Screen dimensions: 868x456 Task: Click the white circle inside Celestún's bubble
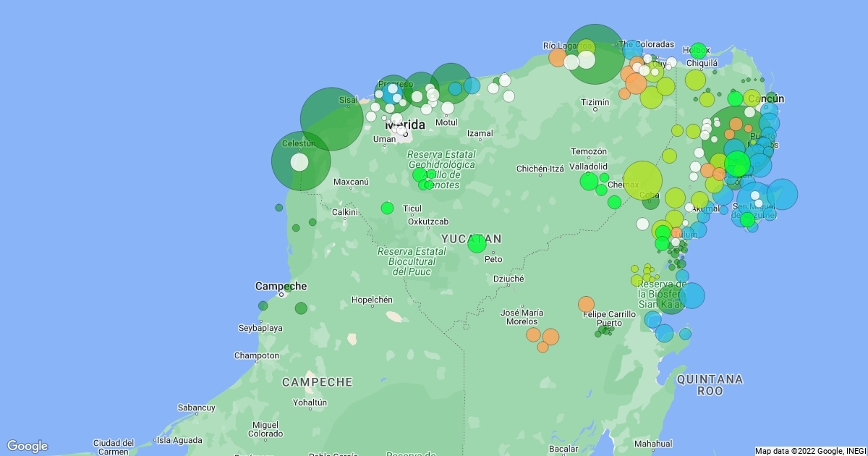point(299,162)
